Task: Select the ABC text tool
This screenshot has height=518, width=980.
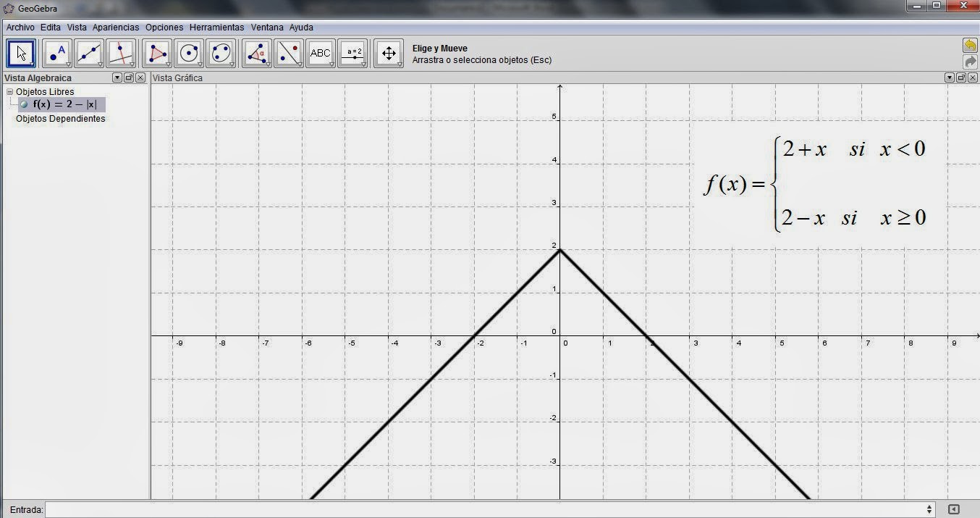Action: point(321,52)
